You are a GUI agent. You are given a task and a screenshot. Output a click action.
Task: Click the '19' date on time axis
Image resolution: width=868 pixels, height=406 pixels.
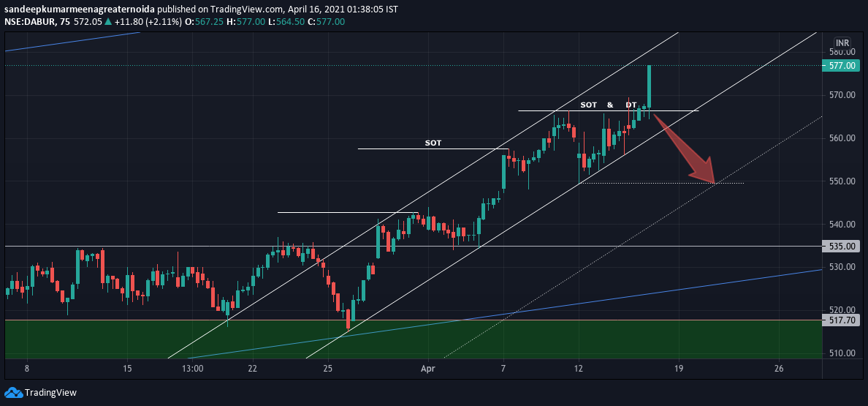click(679, 368)
